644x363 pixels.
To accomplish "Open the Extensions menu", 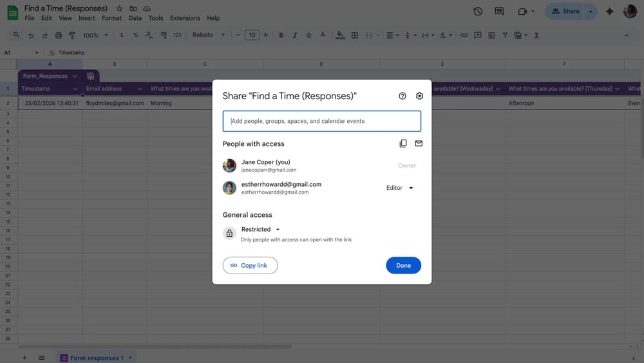I will click(x=184, y=18).
